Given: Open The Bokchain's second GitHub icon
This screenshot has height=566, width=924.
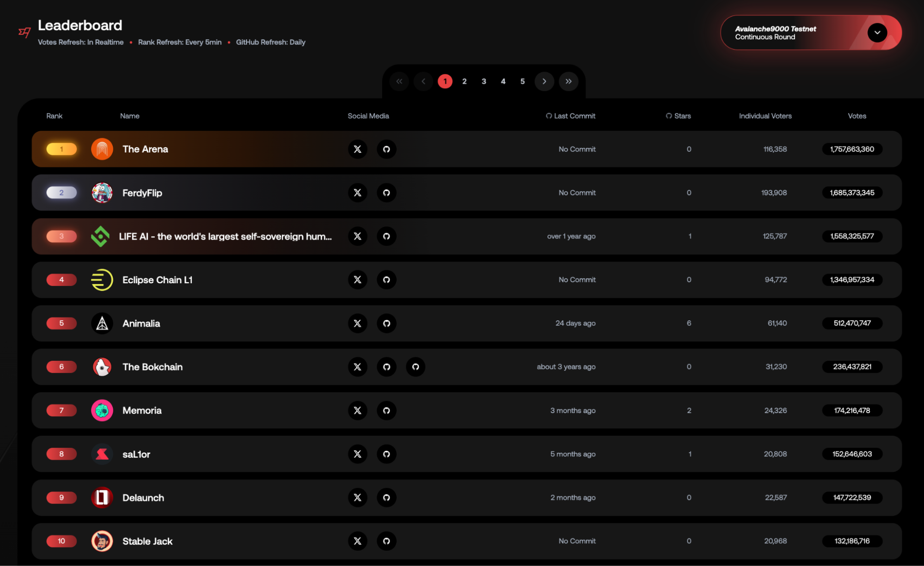Looking at the screenshot, I should point(416,367).
